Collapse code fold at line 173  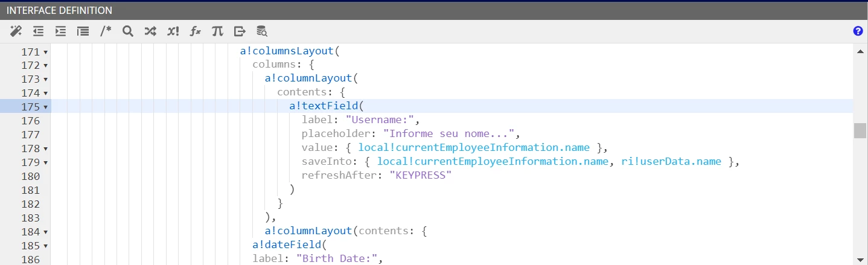click(45, 80)
